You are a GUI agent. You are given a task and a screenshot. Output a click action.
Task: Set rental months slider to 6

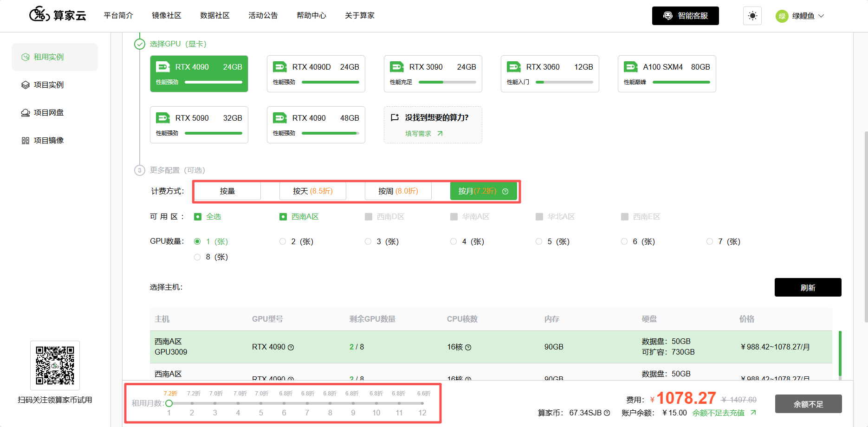(x=284, y=403)
